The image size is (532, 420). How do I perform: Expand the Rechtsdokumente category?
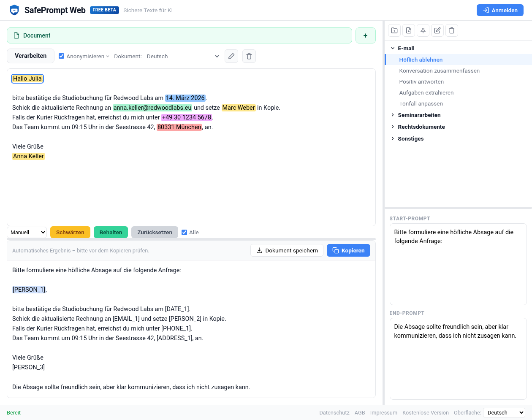point(421,127)
